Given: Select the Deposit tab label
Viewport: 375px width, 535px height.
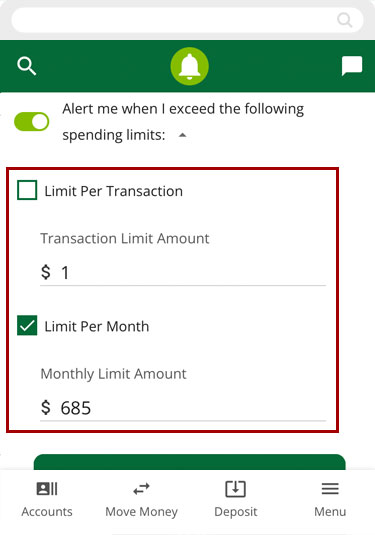Looking at the screenshot, I should click(x=236, y=512).
